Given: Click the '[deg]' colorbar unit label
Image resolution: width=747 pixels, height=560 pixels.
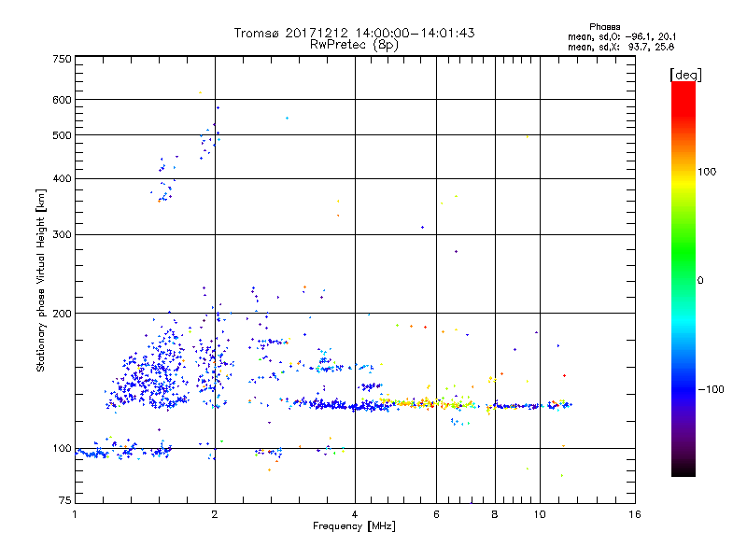Looking at the screenshot, I should [x=685, y=75].
